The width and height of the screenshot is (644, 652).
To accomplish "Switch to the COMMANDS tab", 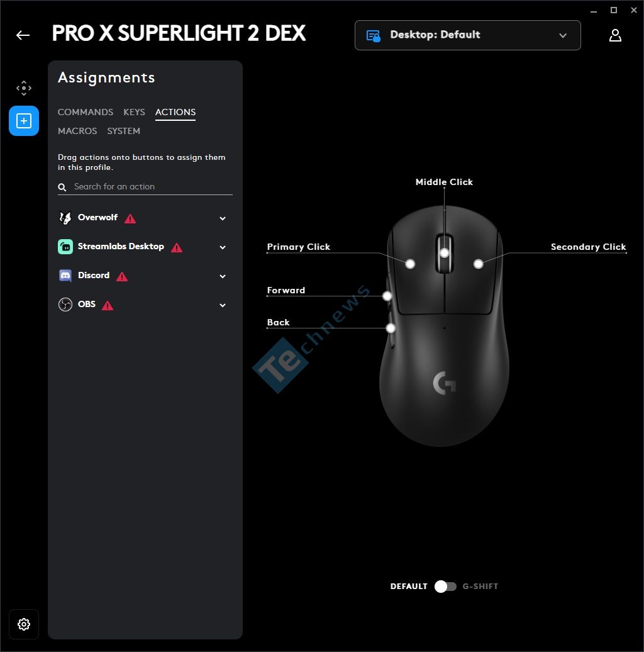I will [x=85, y=112].
